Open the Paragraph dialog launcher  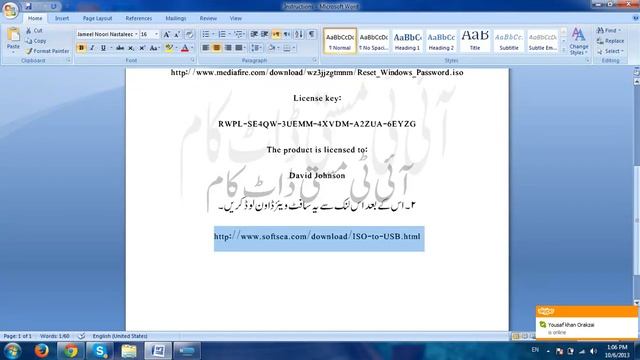pyautogui.click(x=315, y=60)
